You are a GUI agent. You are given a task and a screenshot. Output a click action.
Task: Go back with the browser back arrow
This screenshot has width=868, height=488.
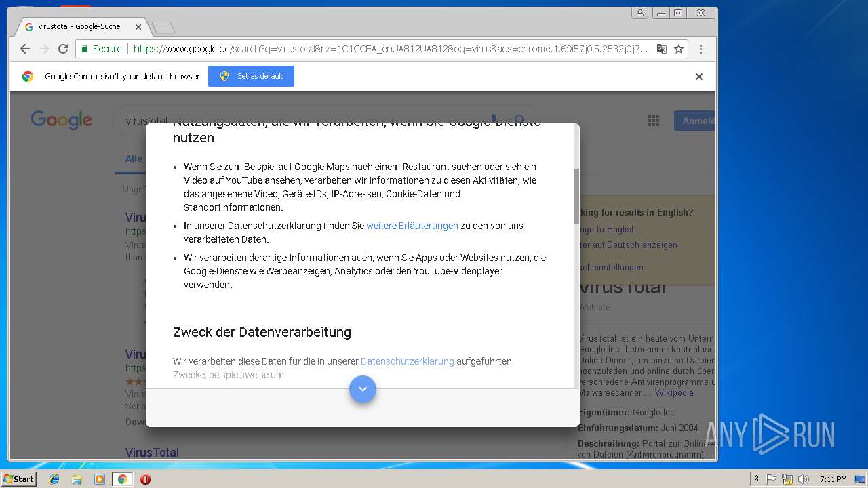click(x=25, y=49)
